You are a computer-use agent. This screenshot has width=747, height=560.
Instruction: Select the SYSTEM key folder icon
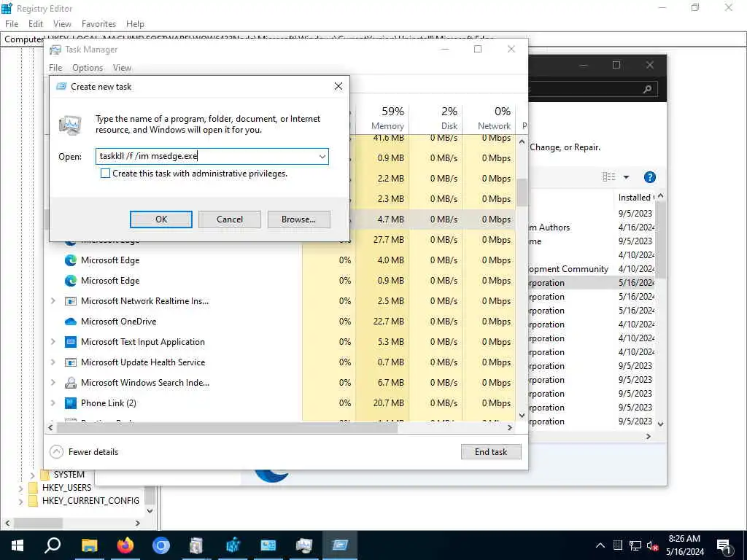click(44, 474)
